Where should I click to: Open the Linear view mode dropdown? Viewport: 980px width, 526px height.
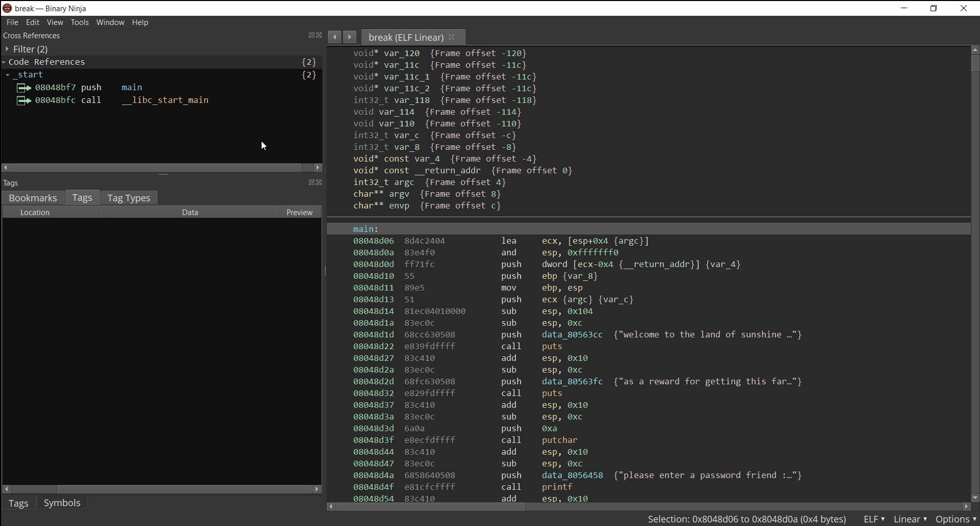(910, 519)
